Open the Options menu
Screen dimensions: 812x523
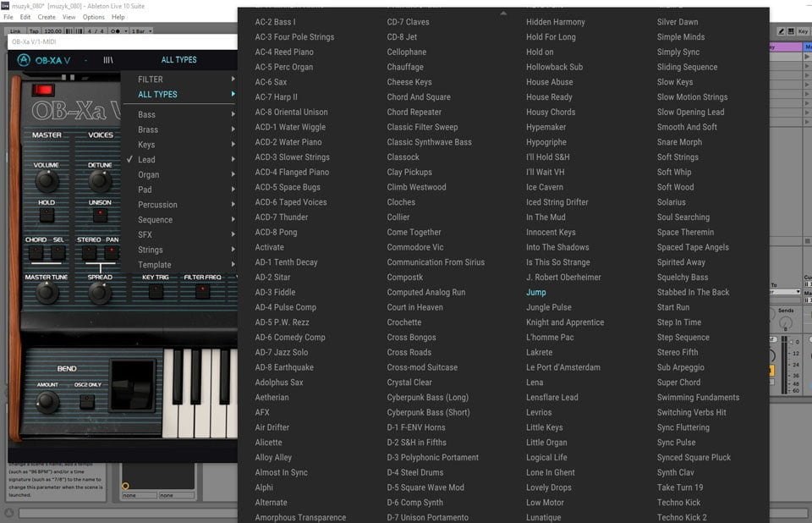coord(94,17)
